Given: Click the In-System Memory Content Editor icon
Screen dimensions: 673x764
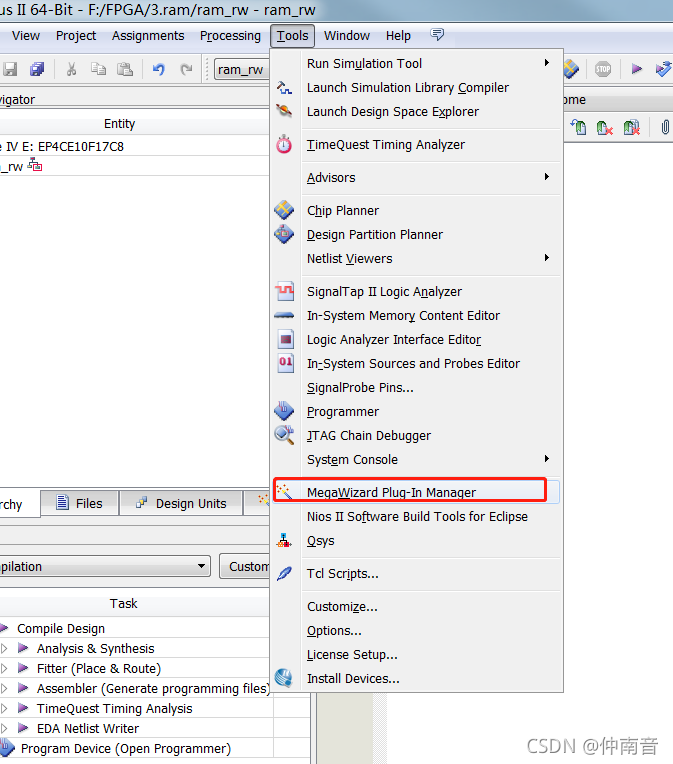Looking at the screenshot, I should pos(284,315).
